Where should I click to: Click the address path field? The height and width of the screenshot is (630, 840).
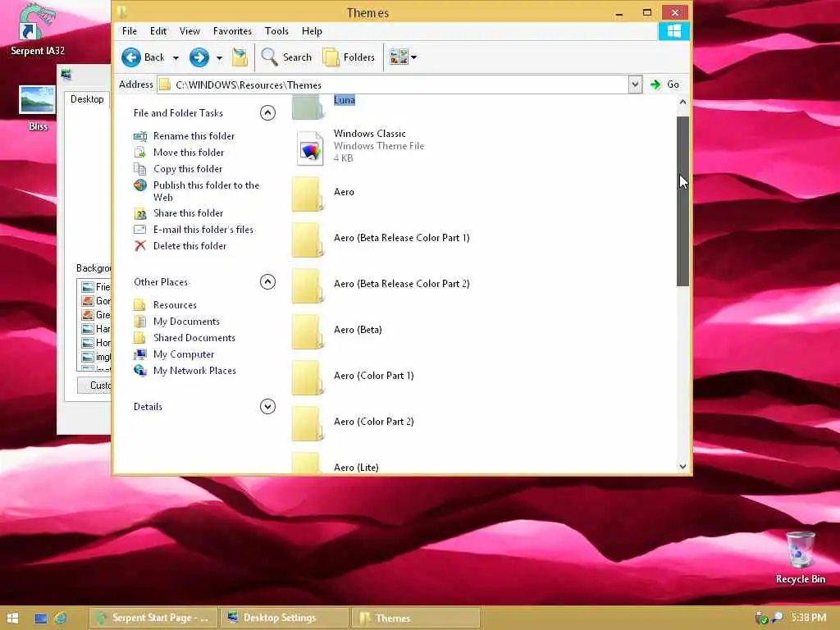click(393, 84)
